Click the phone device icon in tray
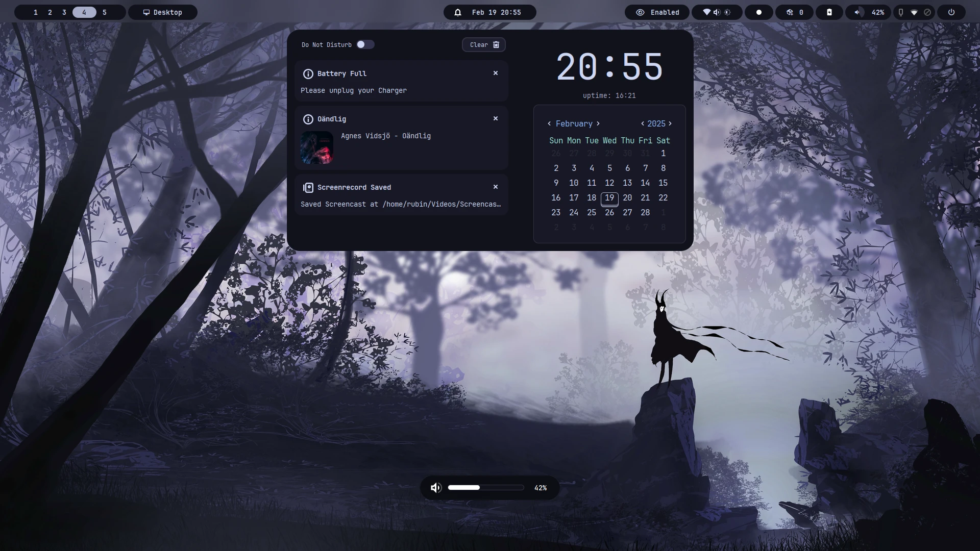Viewport: 980px width, 551px height. [901, 12]
